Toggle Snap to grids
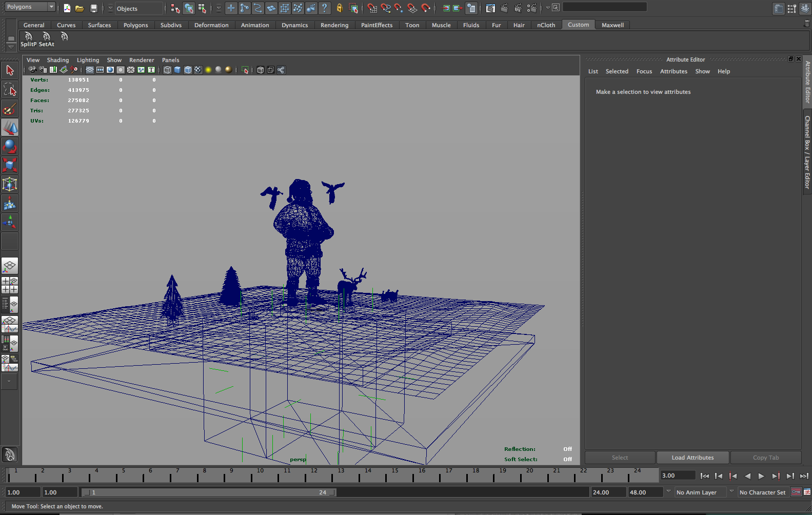 click(x=372, y=8)
